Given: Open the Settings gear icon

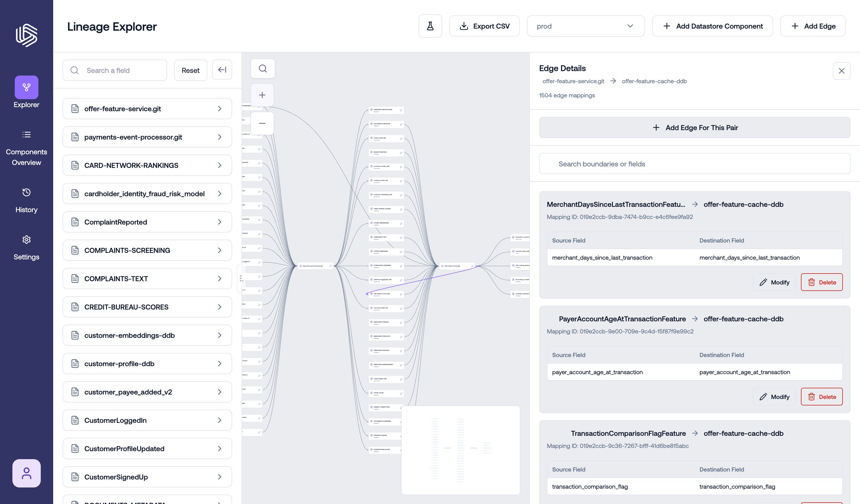Looking at the screenshot, I should coord(26,240).
